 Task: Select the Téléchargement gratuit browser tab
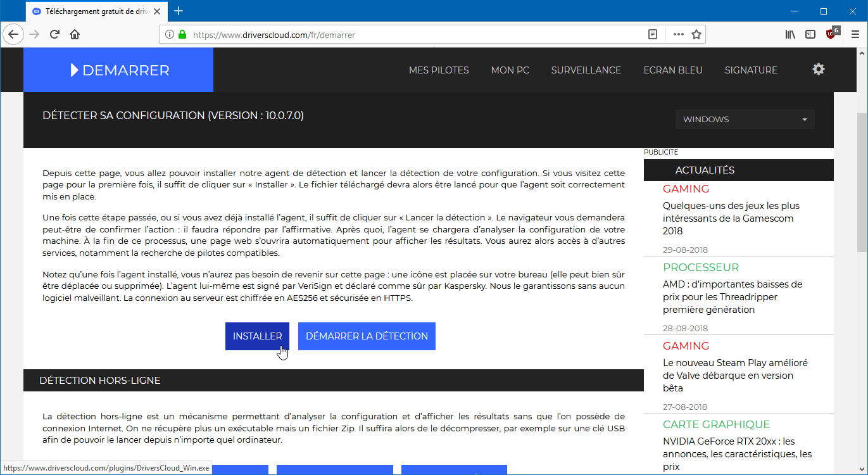click(x=96, y=11)
